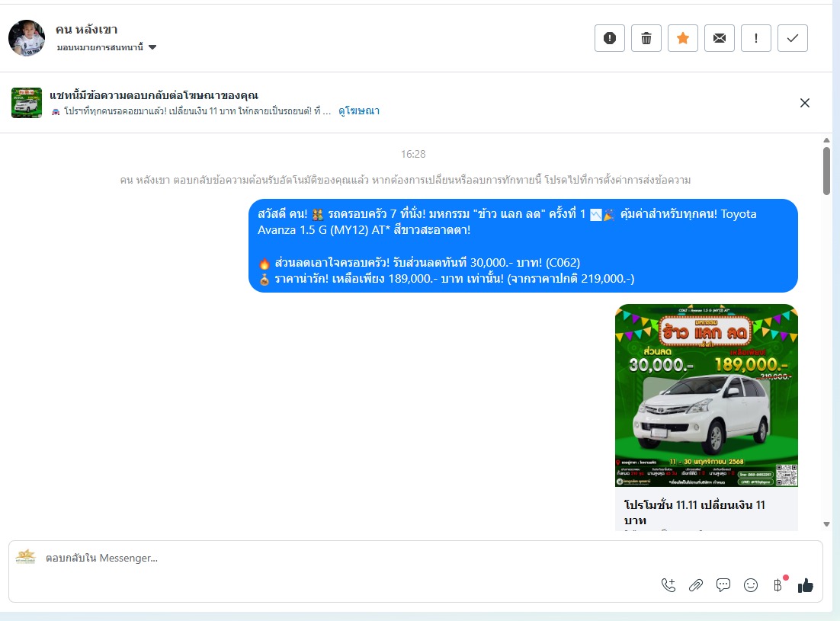
Task: Click the chat scrollbar down arrow
Action: 826,524
